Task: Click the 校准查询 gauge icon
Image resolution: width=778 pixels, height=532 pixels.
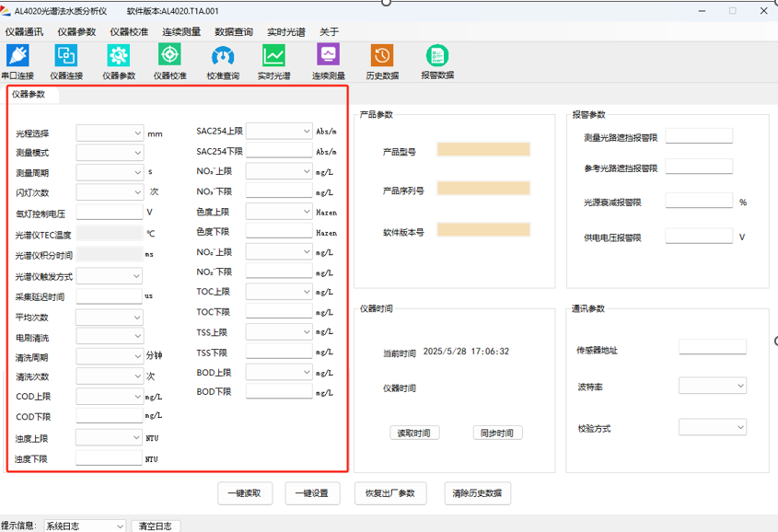Action: (223, 56)
